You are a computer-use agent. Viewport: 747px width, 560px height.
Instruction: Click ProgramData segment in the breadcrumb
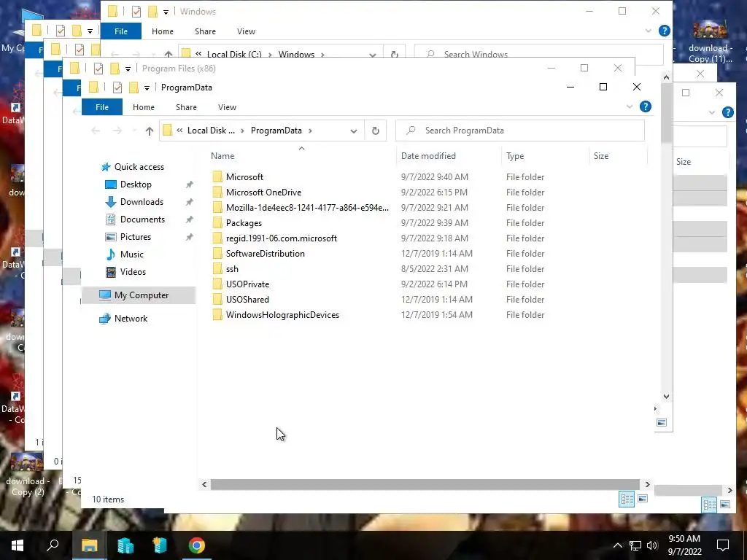[276, 131]
